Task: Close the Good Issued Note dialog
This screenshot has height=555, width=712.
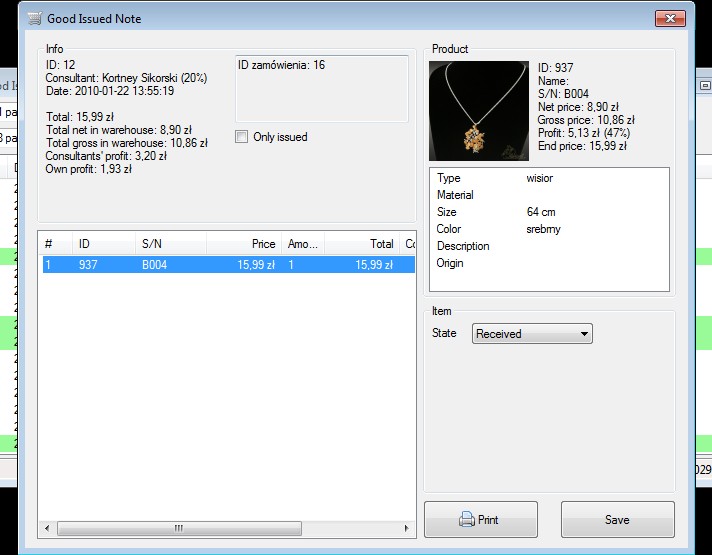Action: [x=670, y=19]
